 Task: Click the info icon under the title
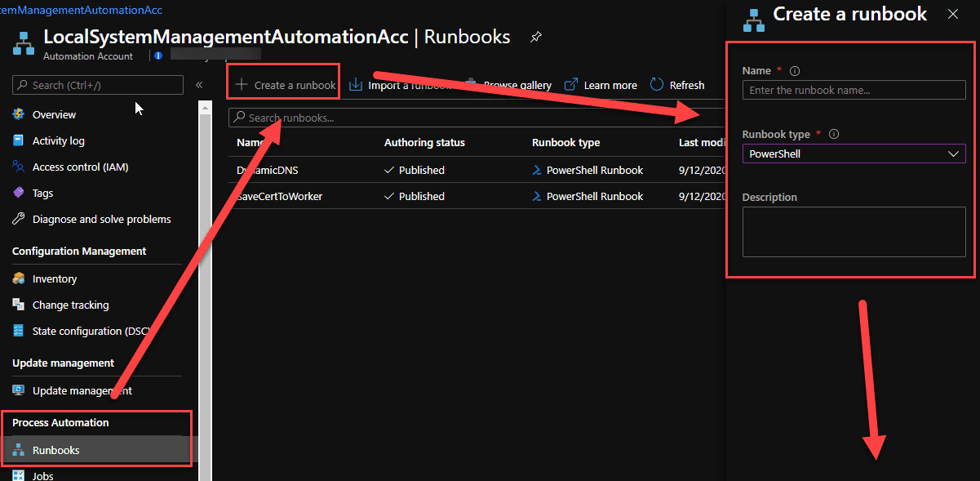click(158, 56)
